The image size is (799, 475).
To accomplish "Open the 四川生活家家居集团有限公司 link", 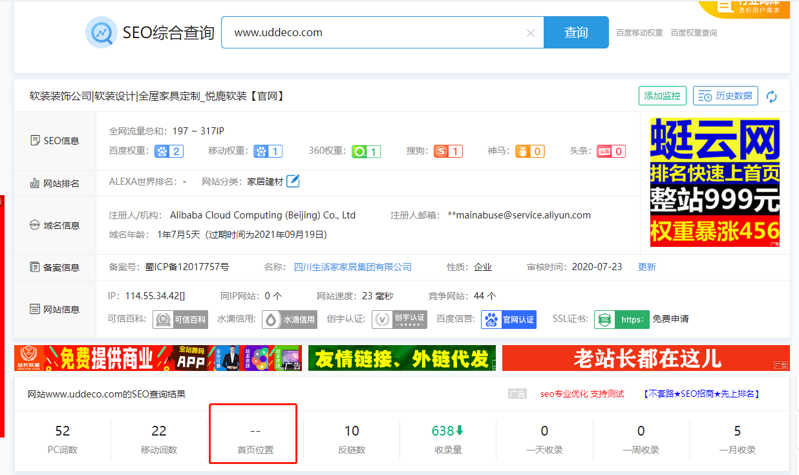I will [x=351, y=267].
